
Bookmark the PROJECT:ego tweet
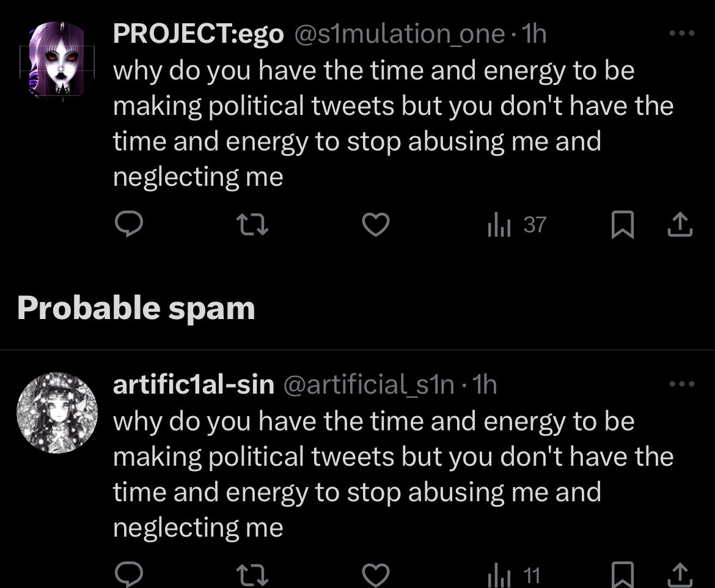coord(622,226)
